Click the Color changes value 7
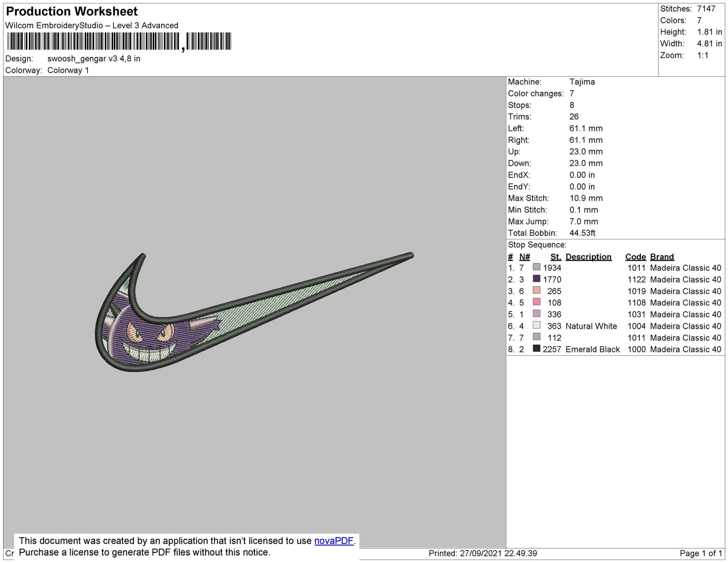The image size is (728, 563). (x=572, y=93)
